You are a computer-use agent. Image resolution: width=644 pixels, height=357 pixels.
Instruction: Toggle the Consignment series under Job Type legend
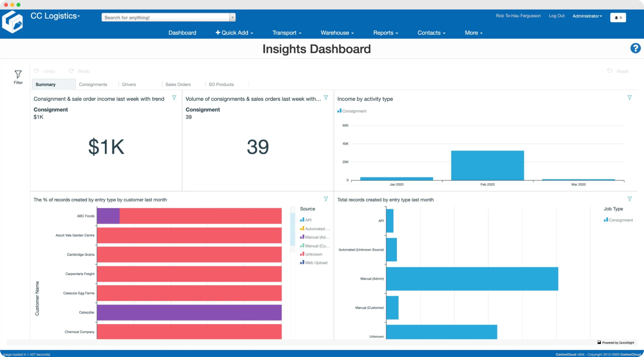[x=618, y=220]
